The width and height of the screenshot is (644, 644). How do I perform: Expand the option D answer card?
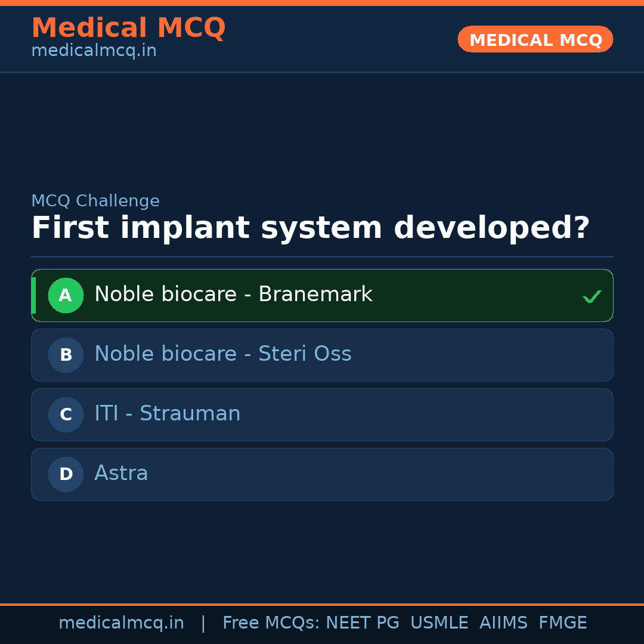(x=322, y=474)
